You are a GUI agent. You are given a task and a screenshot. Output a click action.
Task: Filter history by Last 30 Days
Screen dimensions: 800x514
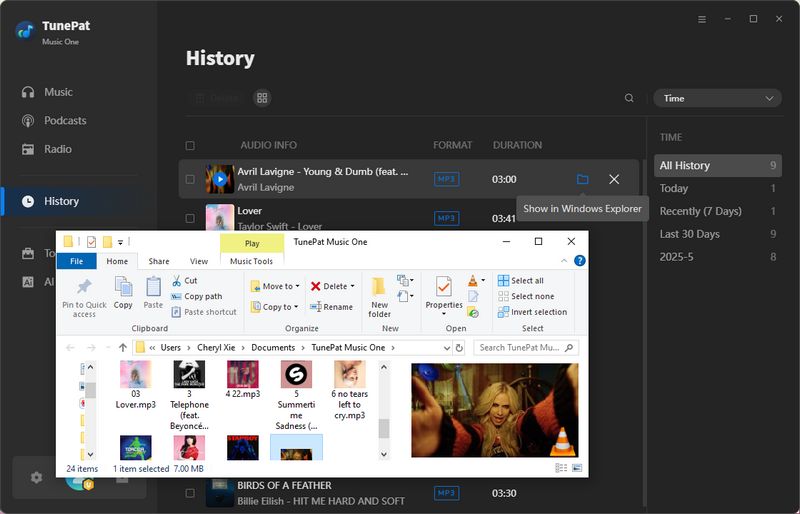(x=689, y=233)
